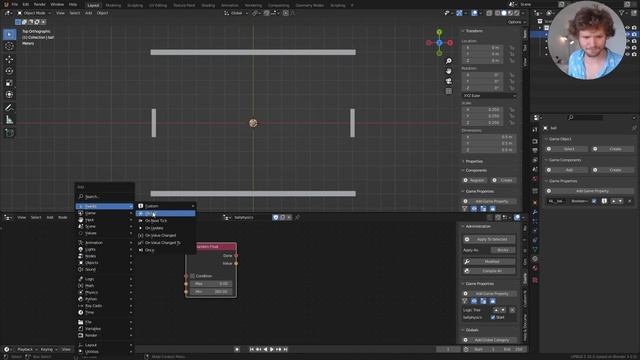This screenshot has height=360, width=640.
Task: Select the Add Cube tool
Action: [x=9, y=133]
